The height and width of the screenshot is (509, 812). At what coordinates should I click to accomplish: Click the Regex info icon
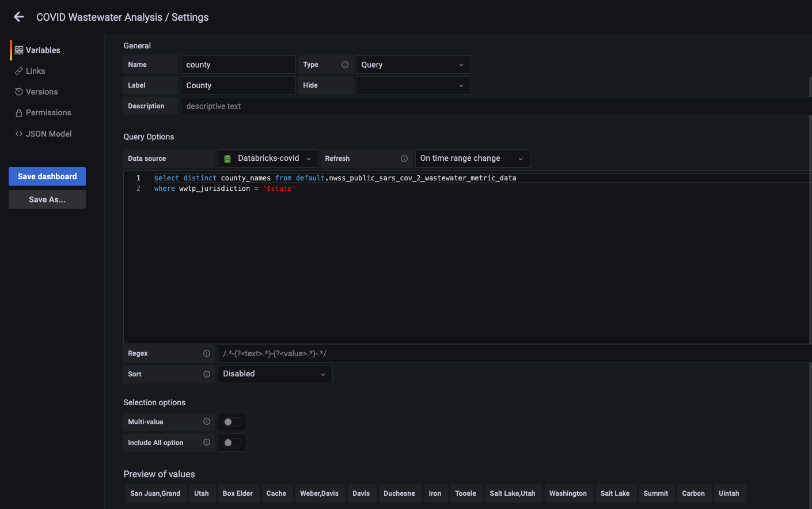click(x=207, y=353)
